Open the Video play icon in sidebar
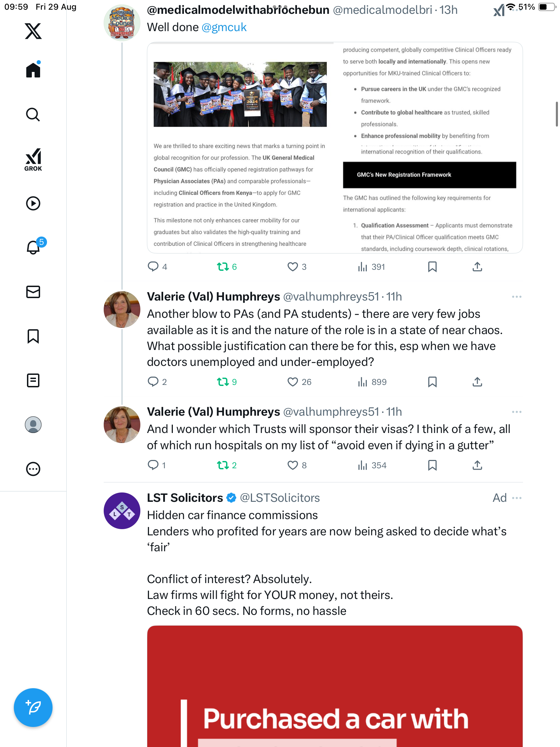The width and height of the screenshot is (560, 747). [33, 203]
